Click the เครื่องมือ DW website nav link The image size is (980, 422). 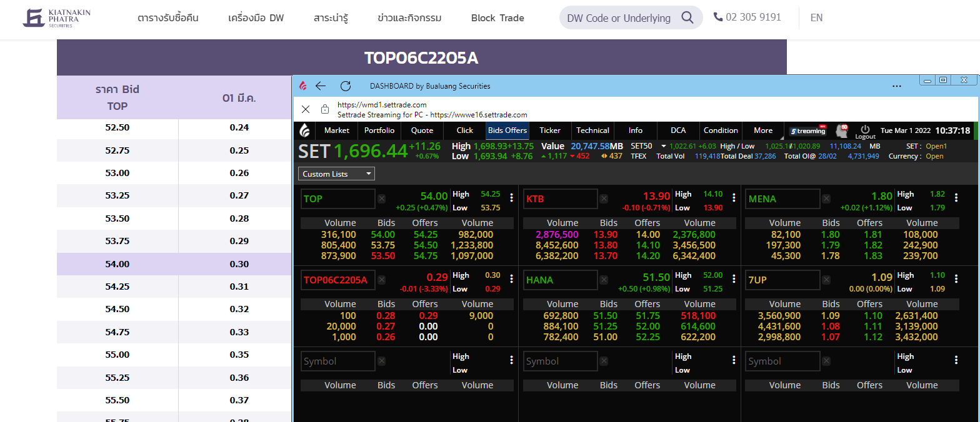click(256, 18)
